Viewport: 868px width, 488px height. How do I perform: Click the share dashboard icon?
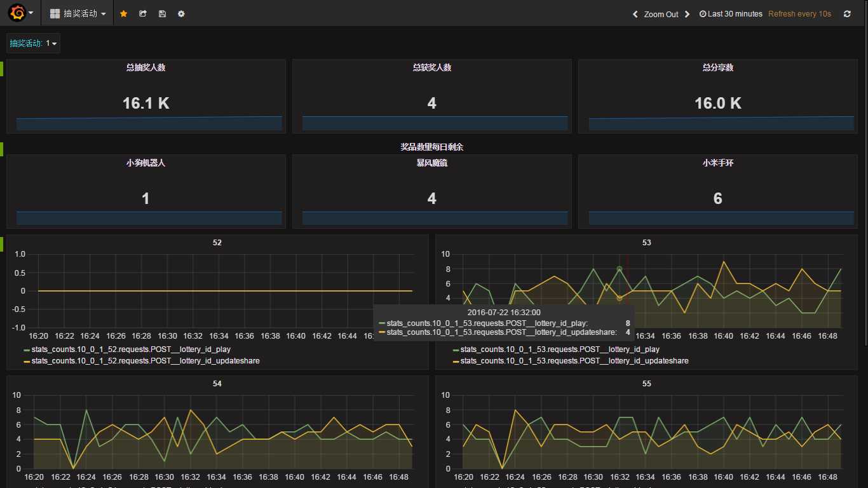pos(143,13)
